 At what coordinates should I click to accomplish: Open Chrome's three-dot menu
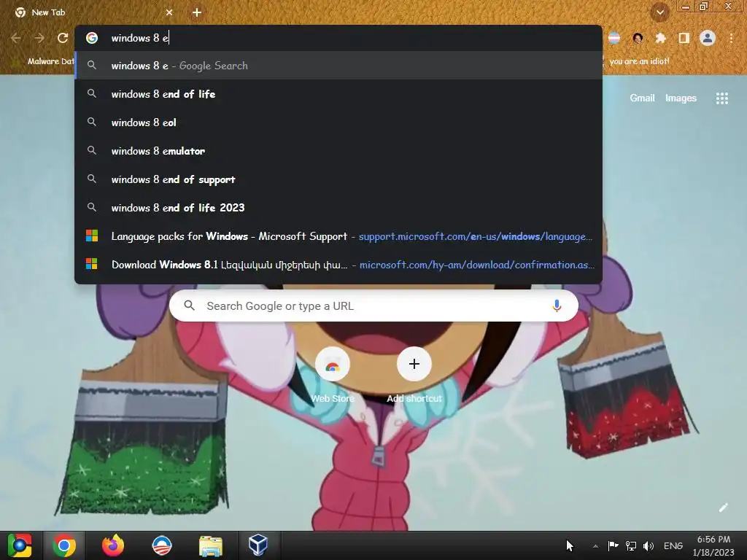(x=731, y=38)
